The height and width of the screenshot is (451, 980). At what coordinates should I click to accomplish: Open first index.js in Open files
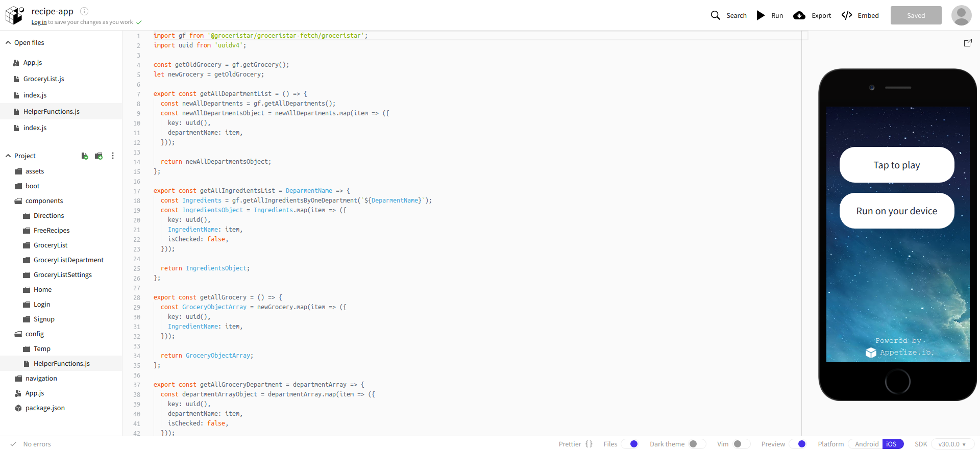61,95
